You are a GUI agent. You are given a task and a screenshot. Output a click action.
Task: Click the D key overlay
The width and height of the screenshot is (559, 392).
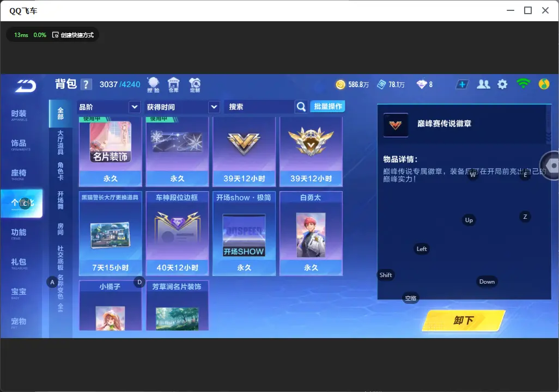click(x=139, y=282)
